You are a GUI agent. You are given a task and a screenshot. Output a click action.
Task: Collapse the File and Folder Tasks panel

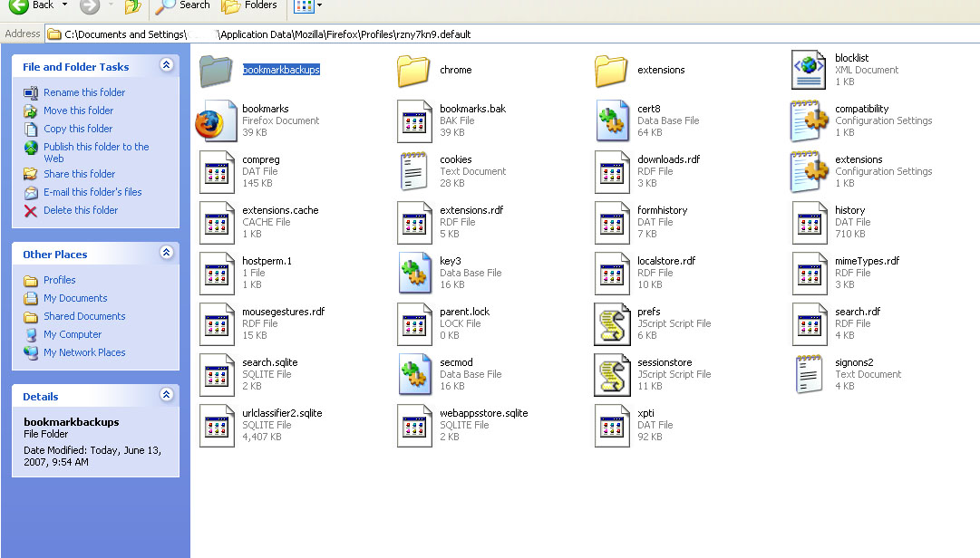click(166, 65)
